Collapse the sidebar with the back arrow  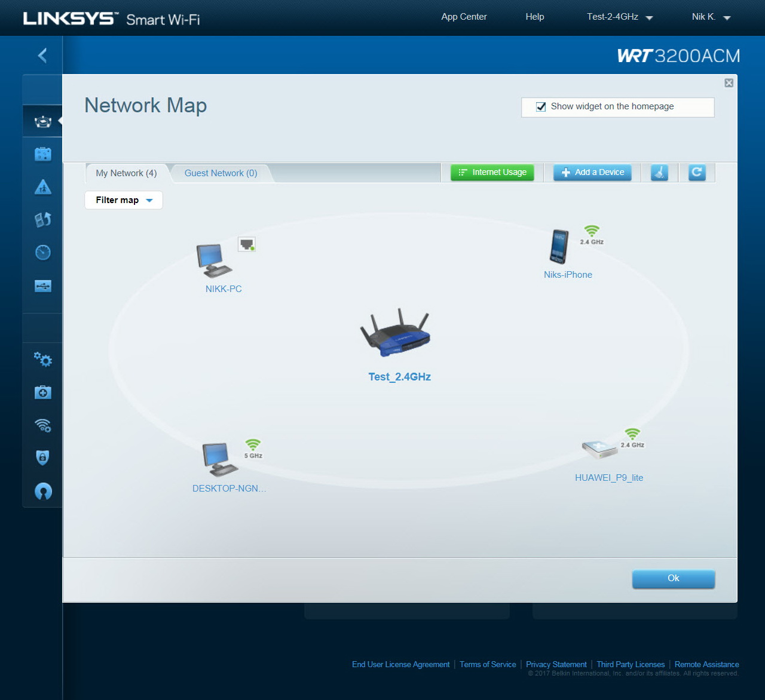[42, 56]
